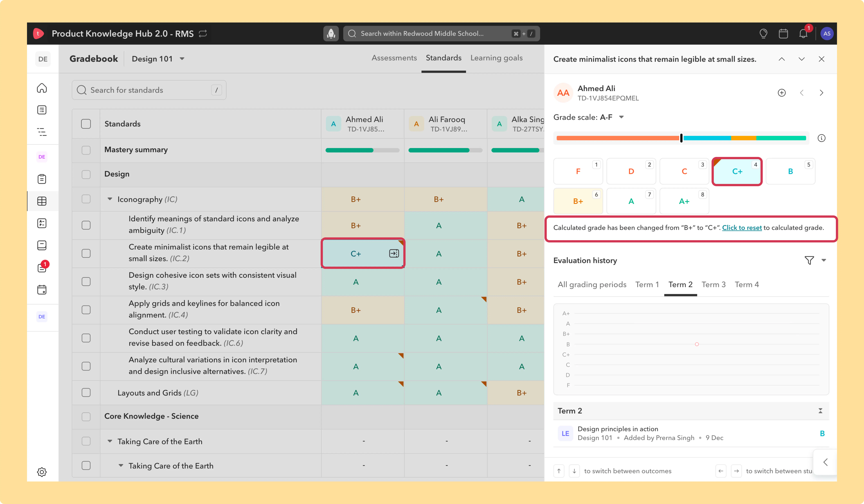This screenshot has height=504, width=864.
Task: Select the Term 4 tab
Action: (747, 285)
